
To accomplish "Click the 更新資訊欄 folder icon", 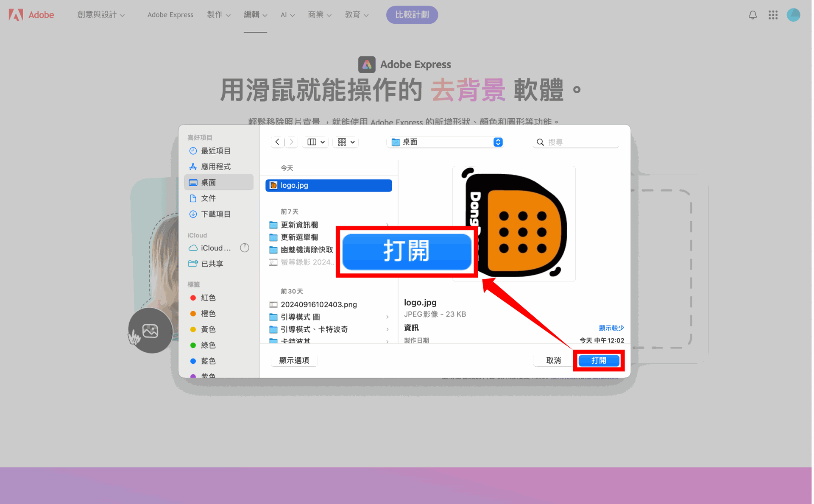I will pyautogui.click(x=273, y=225).
